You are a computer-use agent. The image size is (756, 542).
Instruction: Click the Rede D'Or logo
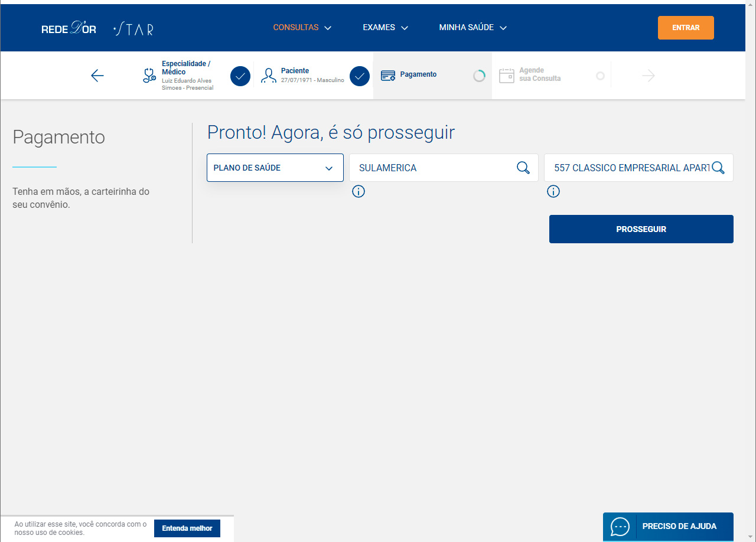coord(69,28)
